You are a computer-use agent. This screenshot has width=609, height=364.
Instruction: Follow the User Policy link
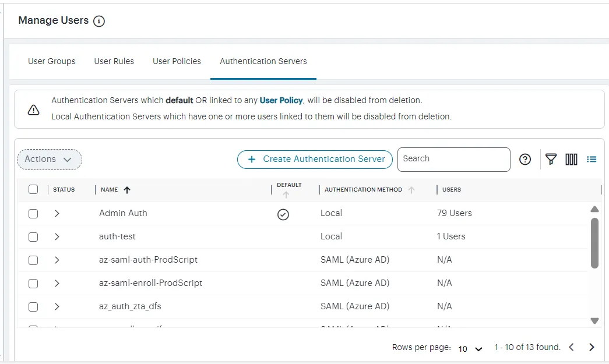(x=281, y=100)
